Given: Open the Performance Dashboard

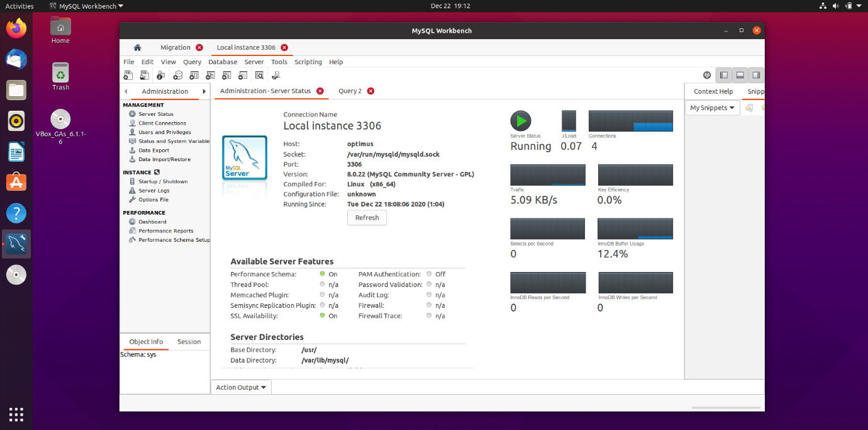Looking at the screenshot, I should click(x=152, y=222).
